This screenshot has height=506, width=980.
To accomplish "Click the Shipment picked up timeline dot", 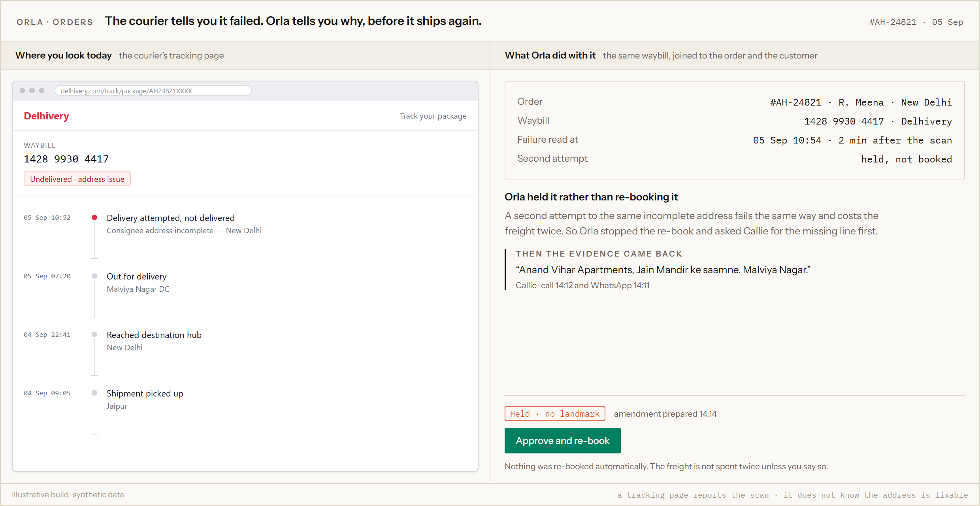I will 94,393.
